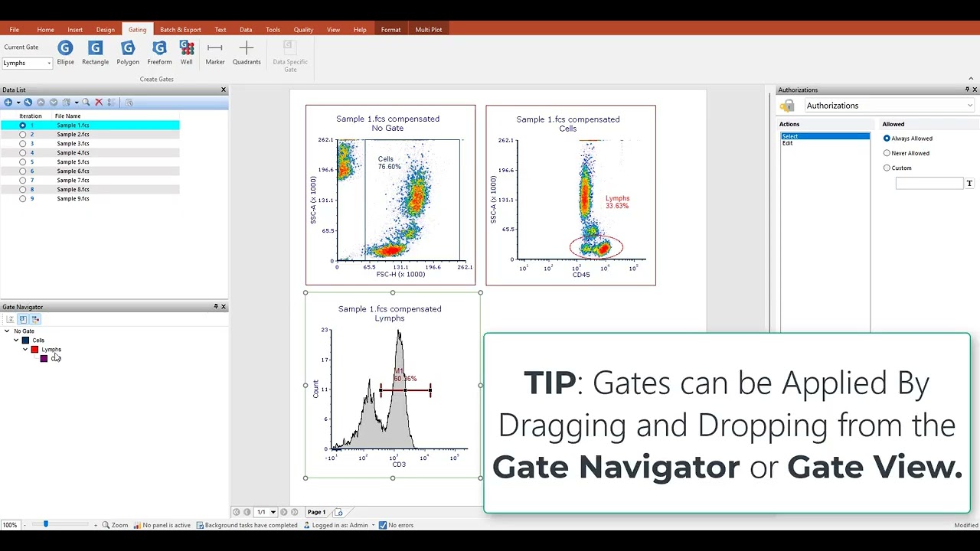Select the Always Allowed radio button

[887, 139]
